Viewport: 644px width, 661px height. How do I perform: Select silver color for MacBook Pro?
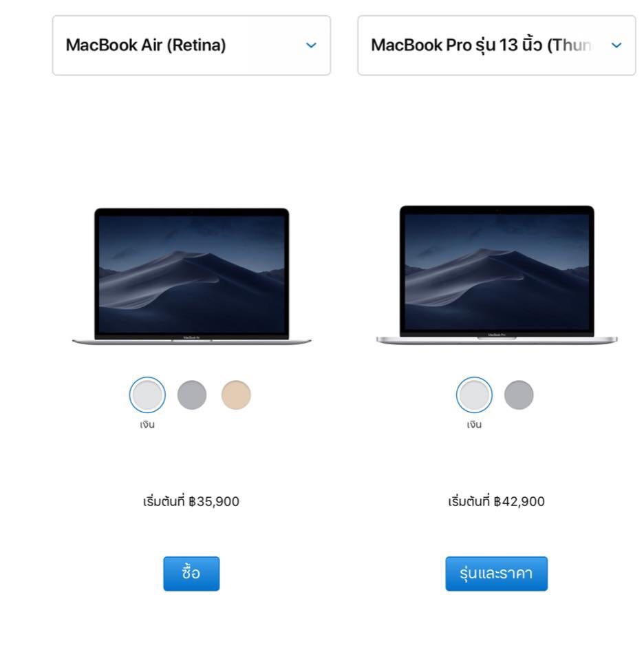pos(474,395)
